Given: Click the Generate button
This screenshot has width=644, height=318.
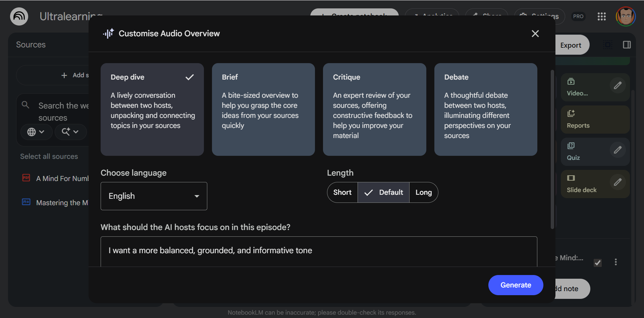Looking at the screenshot, I should pyautogui.click(x=515, y=285).
